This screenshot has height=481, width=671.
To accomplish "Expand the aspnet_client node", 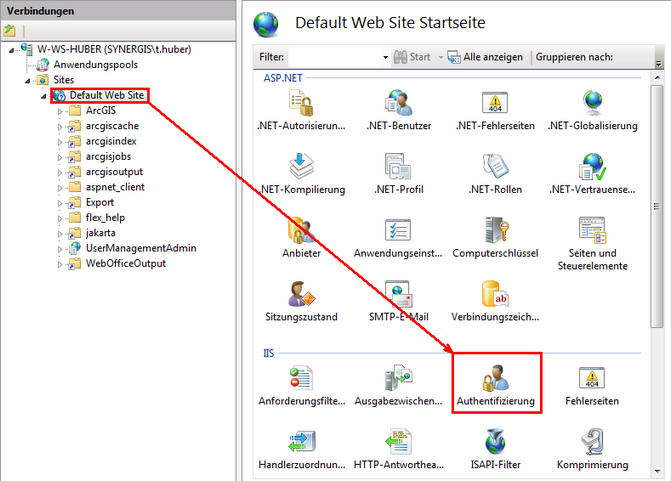I will (x=60, y=188).
